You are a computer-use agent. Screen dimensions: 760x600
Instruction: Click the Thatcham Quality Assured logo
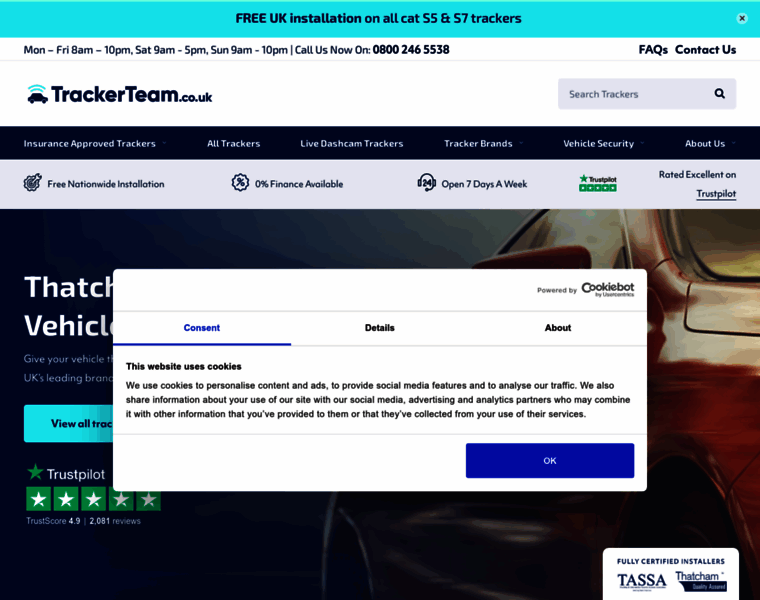click(701, 581)
